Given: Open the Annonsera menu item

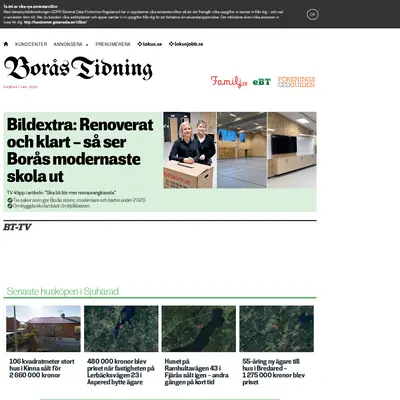Looking at the screenshot, I should coord(68,44).
